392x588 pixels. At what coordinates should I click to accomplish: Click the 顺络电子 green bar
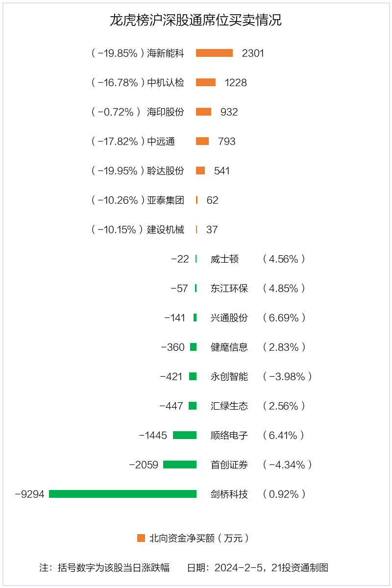[x=185, y=435]
